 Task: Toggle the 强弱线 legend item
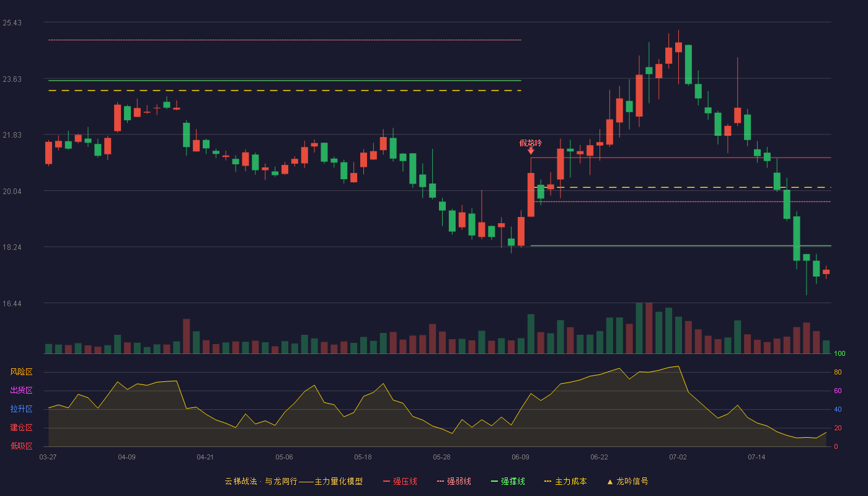click(x=454, y=481)
